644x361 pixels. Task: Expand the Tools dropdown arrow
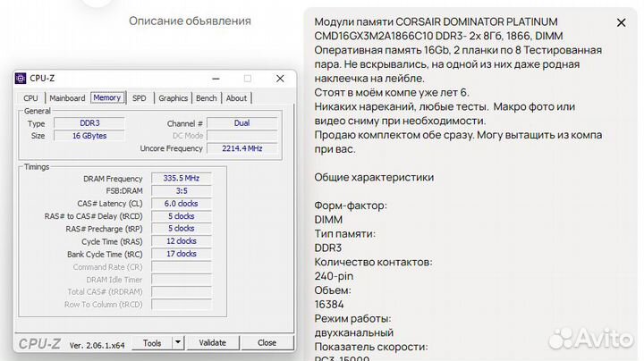pos(177,342)
